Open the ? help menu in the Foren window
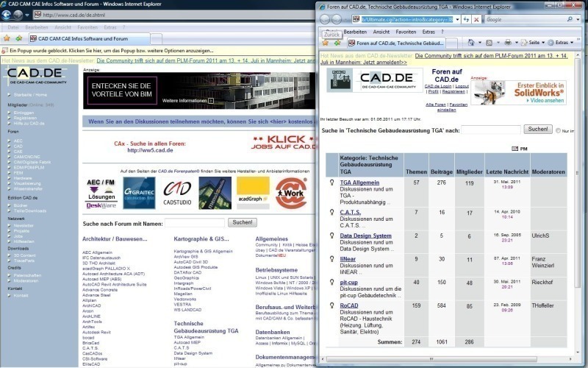Viewport: 588px width, 368px height. point(442,32)
